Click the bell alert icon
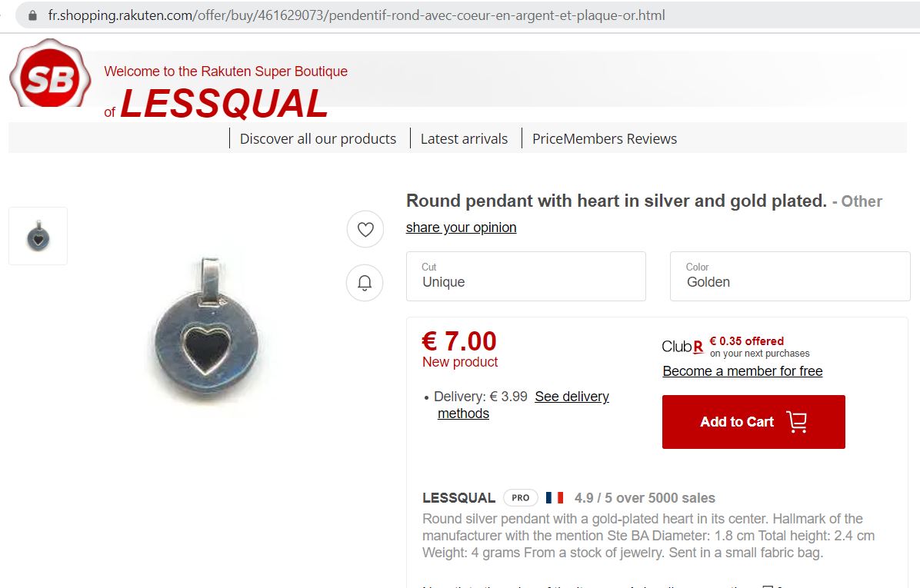This screenshot has height=588, width=920. click(365, 284)
